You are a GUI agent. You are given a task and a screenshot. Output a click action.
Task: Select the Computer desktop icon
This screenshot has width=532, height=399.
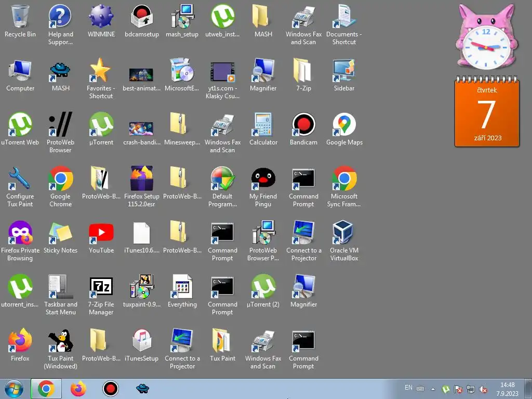(x=20, y=70)
